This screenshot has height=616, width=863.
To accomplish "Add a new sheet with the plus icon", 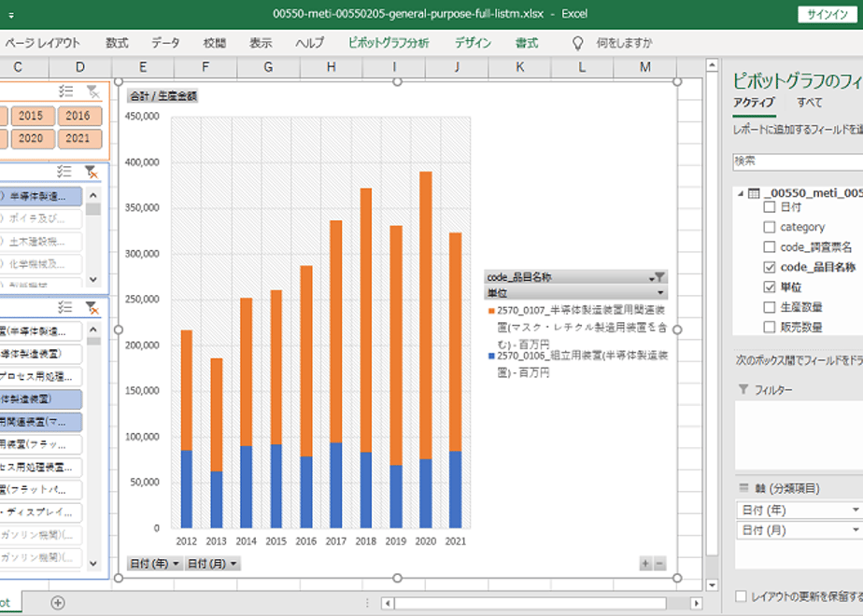I will [58, 603].
